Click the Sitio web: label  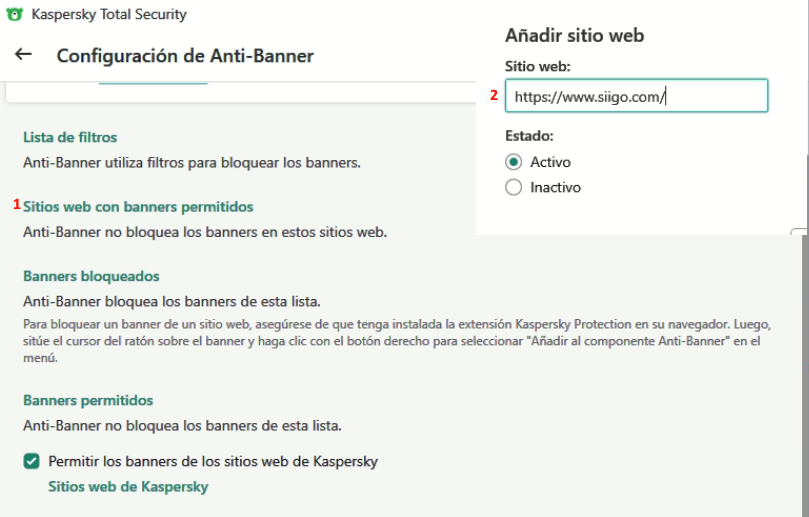tap(538, 67)
